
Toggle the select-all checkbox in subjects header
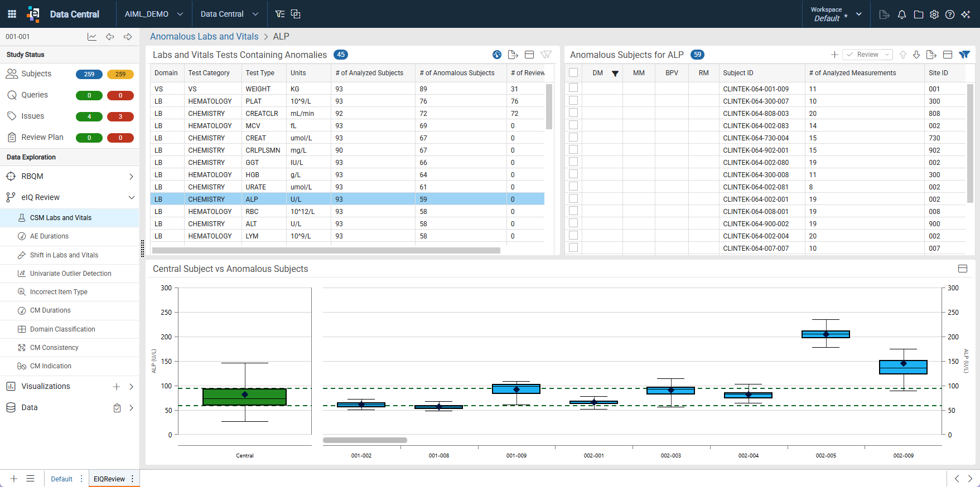pos(573,72)
